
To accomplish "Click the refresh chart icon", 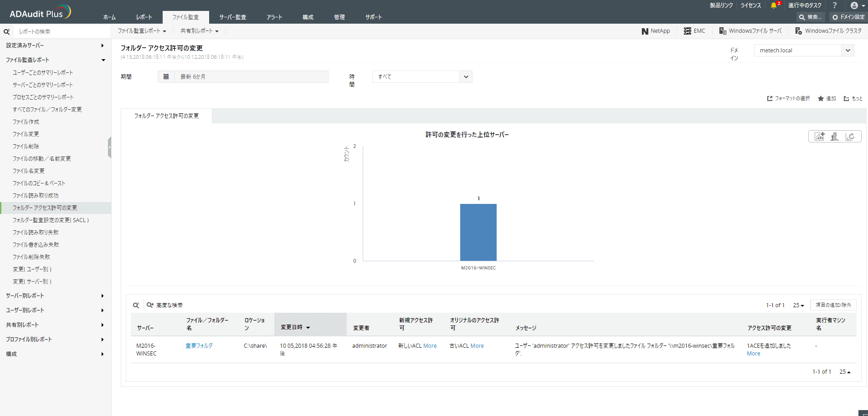I will [850, 137].
